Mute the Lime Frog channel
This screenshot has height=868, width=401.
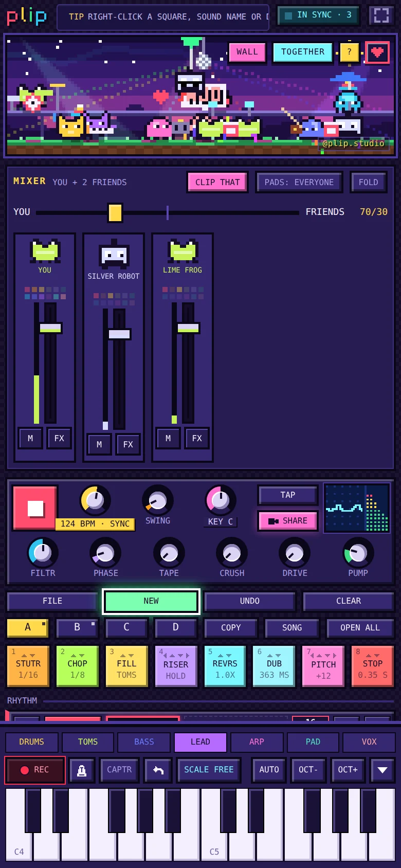coord(168,438)
